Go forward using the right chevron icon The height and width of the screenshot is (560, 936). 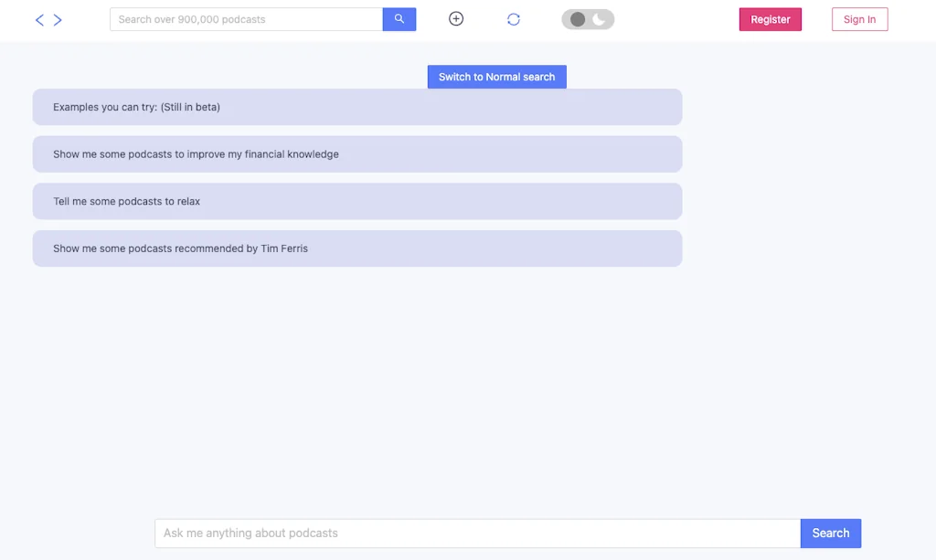(58, 18)
